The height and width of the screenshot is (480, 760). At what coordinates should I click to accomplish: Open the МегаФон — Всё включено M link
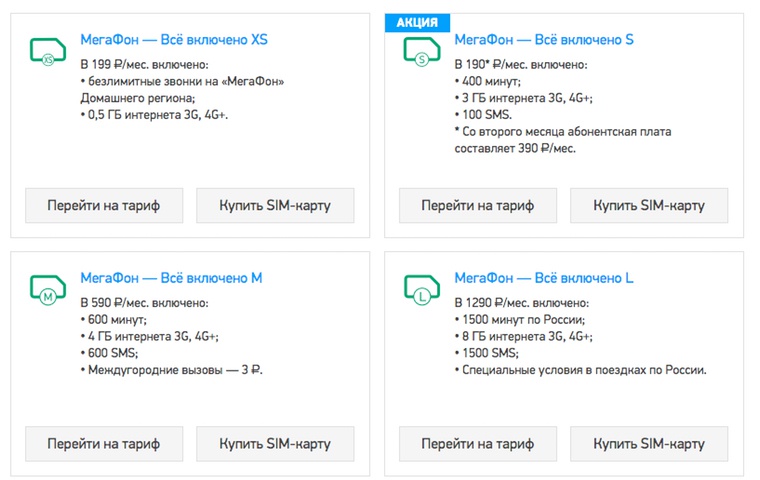(171, 278)
